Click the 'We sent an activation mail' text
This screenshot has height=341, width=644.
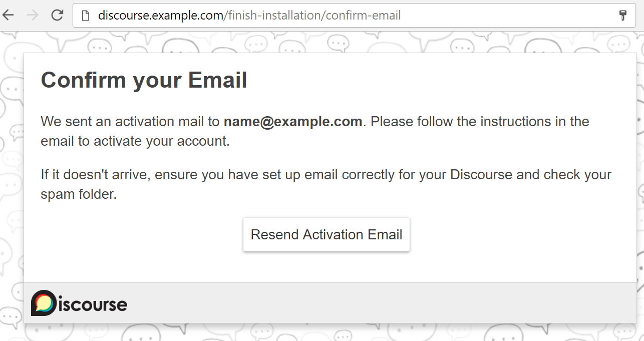[x=130, y=122]
